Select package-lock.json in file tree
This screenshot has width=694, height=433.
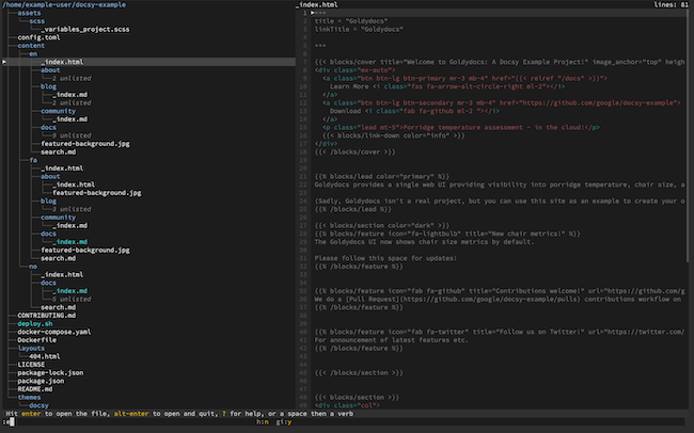tap(50, 372)
